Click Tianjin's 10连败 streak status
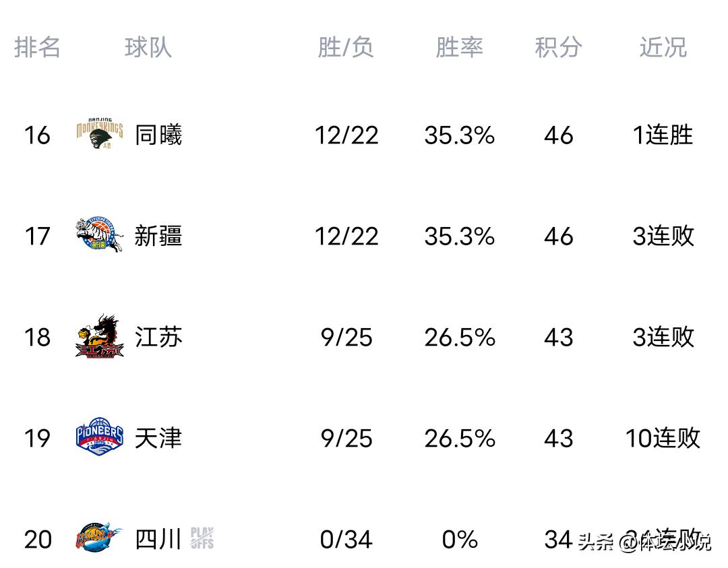728x568 pixels. coord(663,438)
